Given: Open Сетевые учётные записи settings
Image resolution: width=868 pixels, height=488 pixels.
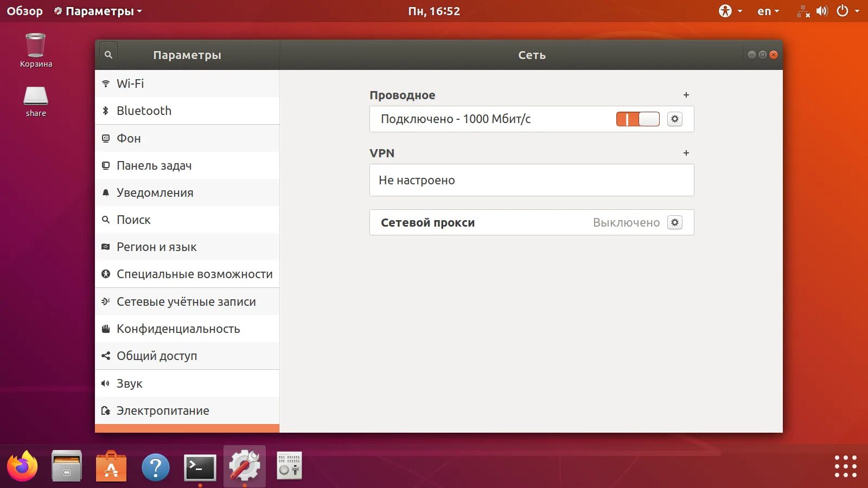Looking at the screenshot, I should pos(187,301).
